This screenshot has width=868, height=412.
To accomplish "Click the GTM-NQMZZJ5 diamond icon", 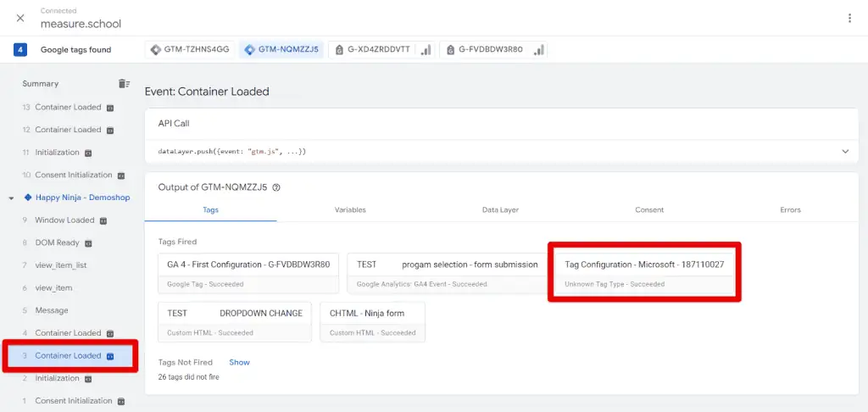I will 250,50.
